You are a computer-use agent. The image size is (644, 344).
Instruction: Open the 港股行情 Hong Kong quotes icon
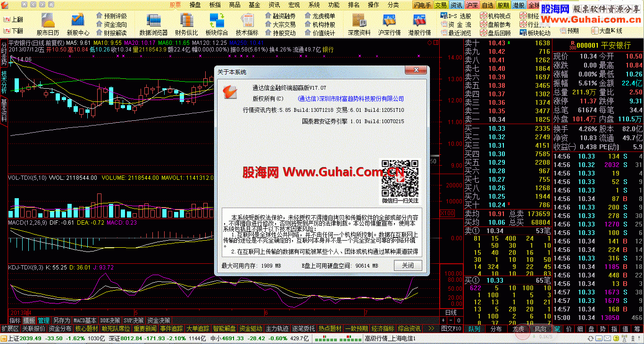click(x=419, y=25)
